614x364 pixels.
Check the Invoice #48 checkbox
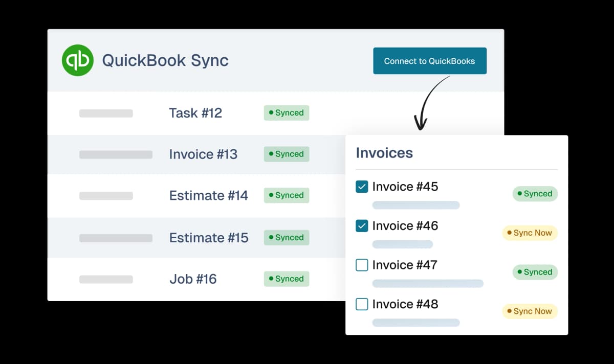coord(362,304)
